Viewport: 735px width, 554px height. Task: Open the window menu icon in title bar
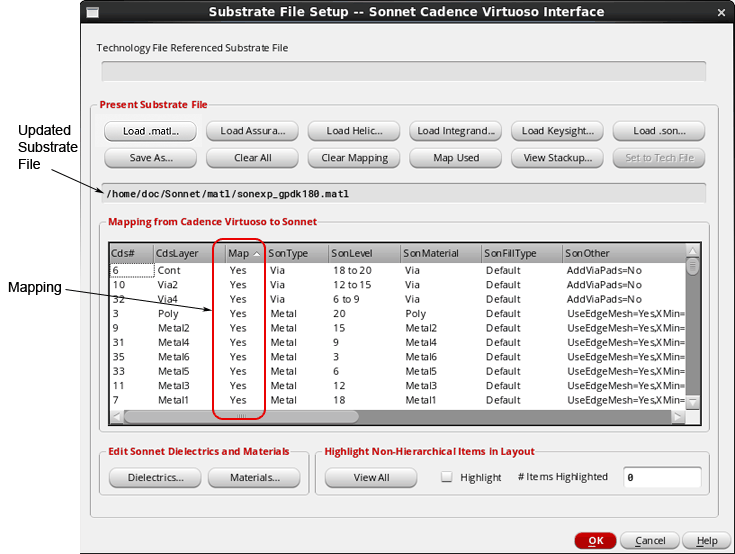pos(93,12)
